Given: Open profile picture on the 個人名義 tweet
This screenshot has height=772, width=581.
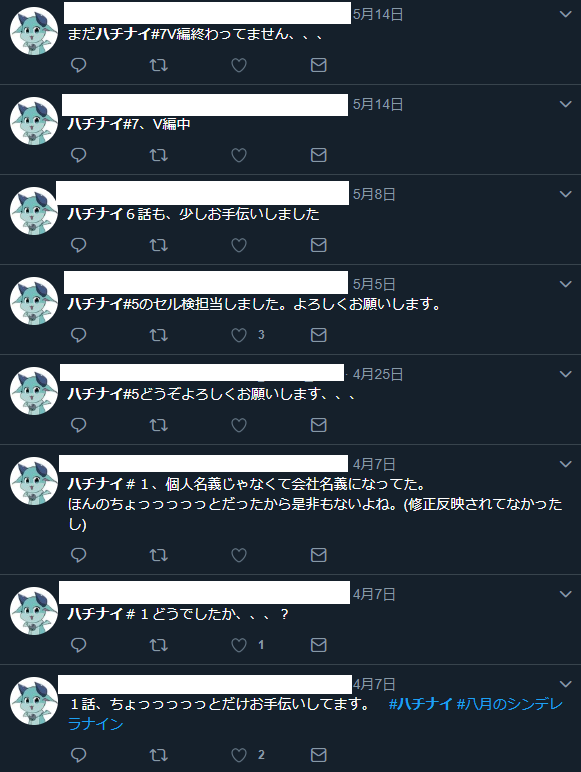Looking at the screenshot, I should pyautogui.click(x=34, y=481).
